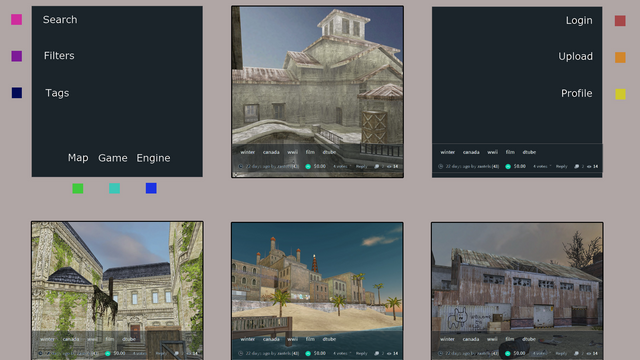Click the winter tag on snowy building card

click(x=247, y=152)
